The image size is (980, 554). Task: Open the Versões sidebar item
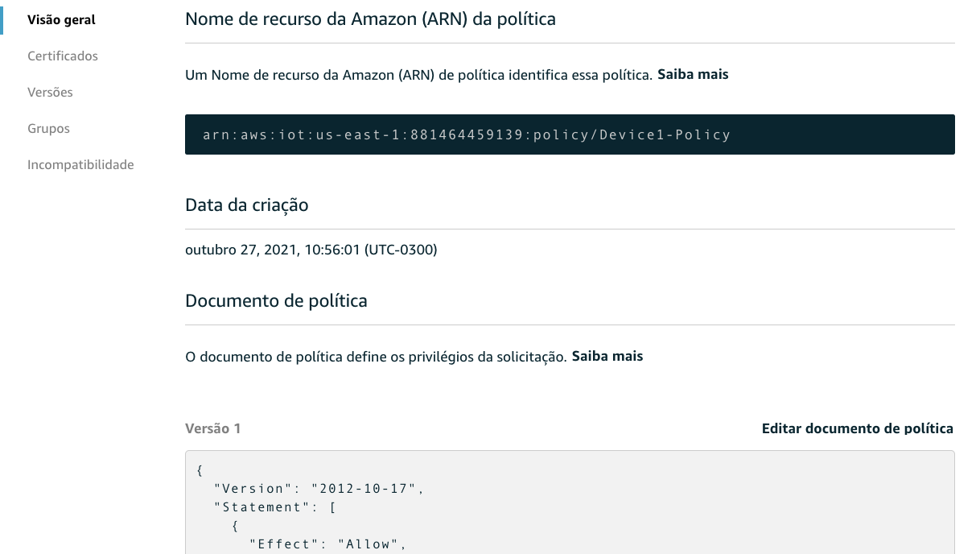point(50,93)
